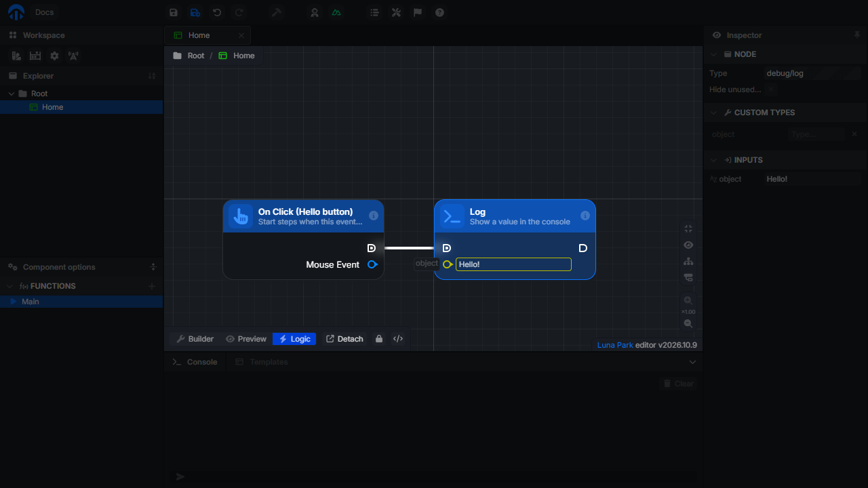The image size is (868, 488).
Task: Click the Inspector eye icon
Action: [x=717, y=35]
